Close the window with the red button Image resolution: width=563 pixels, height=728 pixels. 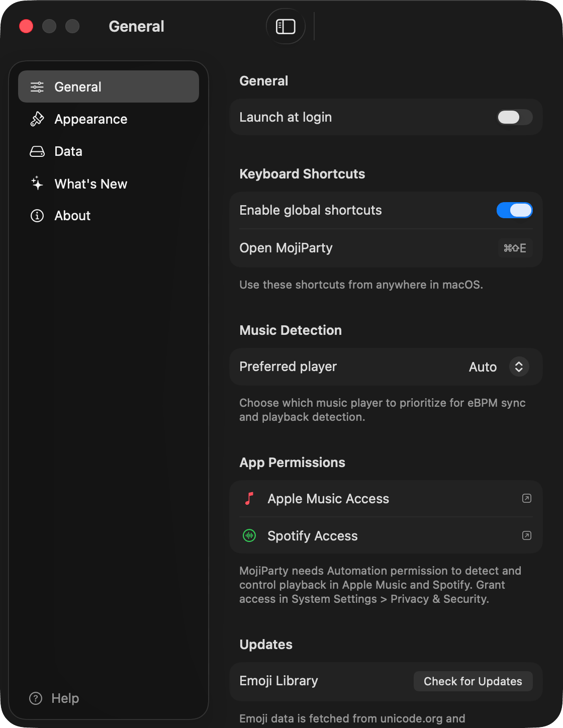click(26, 26)
